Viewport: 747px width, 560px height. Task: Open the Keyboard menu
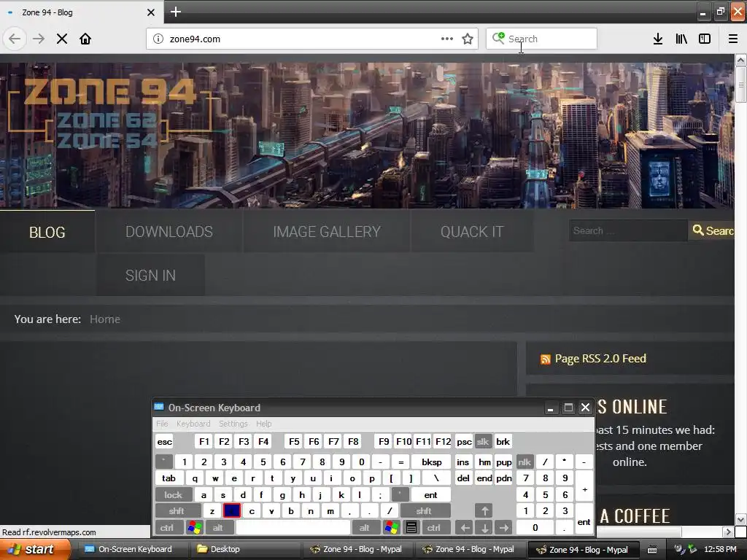pos(193,424)
